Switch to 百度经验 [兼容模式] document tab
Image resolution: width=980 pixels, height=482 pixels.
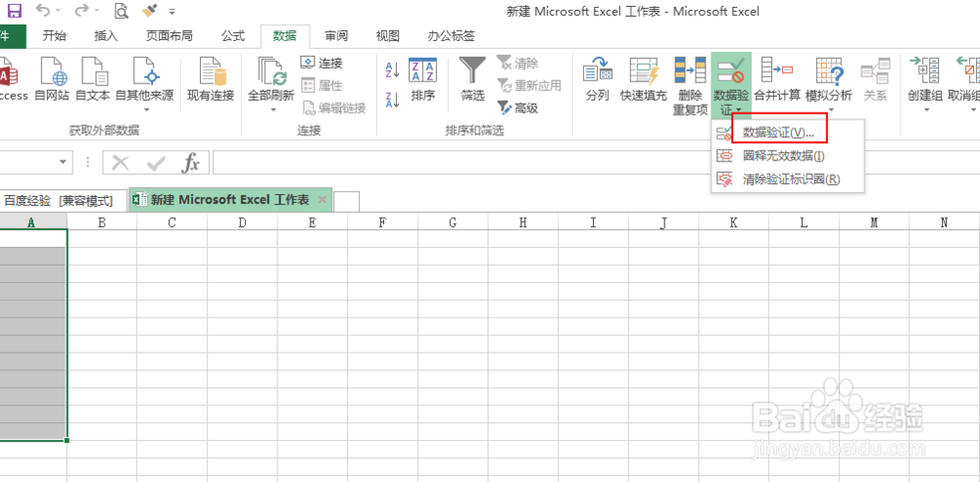coord(63,201)
